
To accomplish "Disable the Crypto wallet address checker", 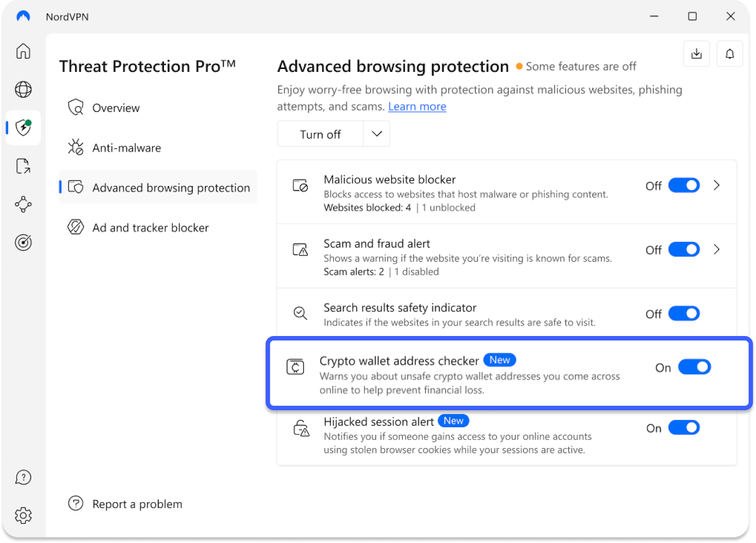I will (x=694, y=367).
